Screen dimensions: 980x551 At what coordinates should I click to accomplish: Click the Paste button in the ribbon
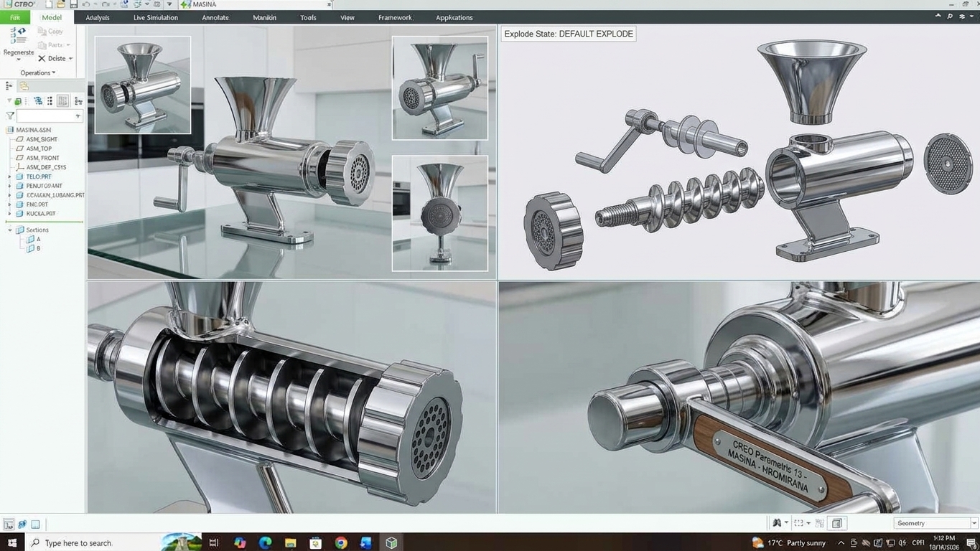54,44
